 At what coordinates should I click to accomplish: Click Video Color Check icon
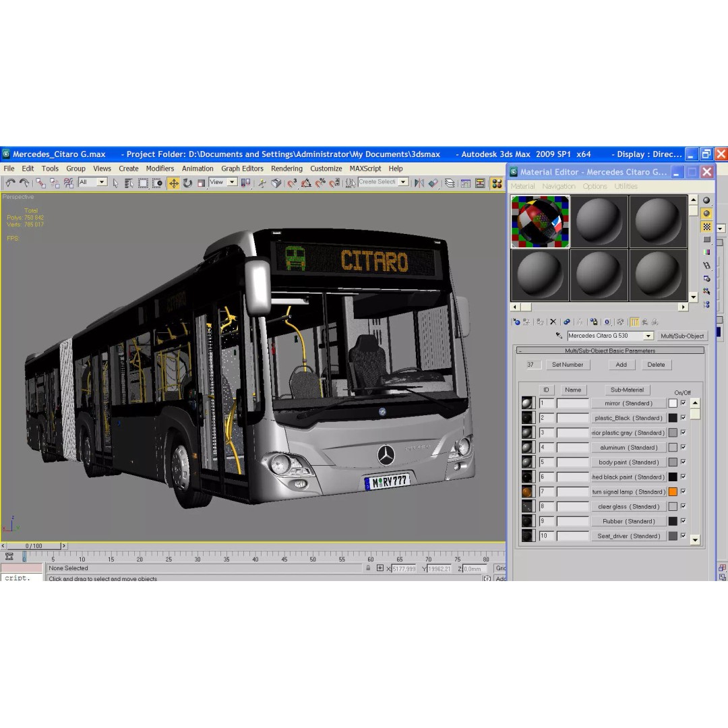(x=706, y=252)
